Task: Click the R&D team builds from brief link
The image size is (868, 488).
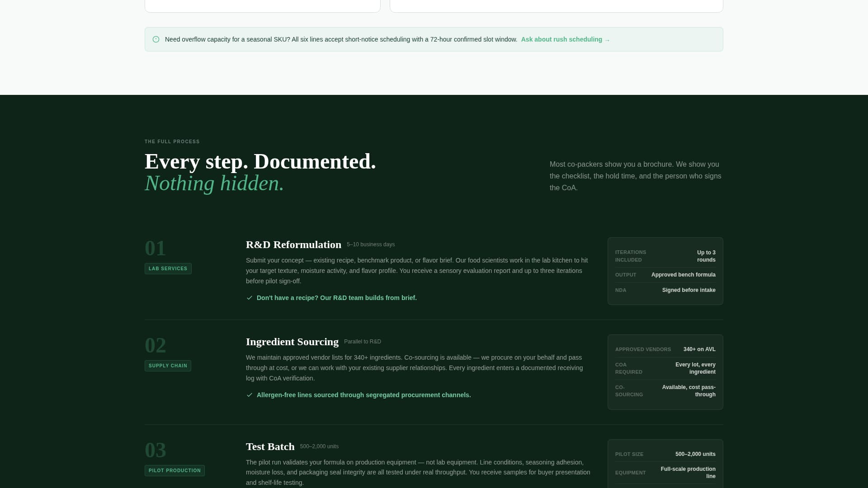Action: (336, 298)
